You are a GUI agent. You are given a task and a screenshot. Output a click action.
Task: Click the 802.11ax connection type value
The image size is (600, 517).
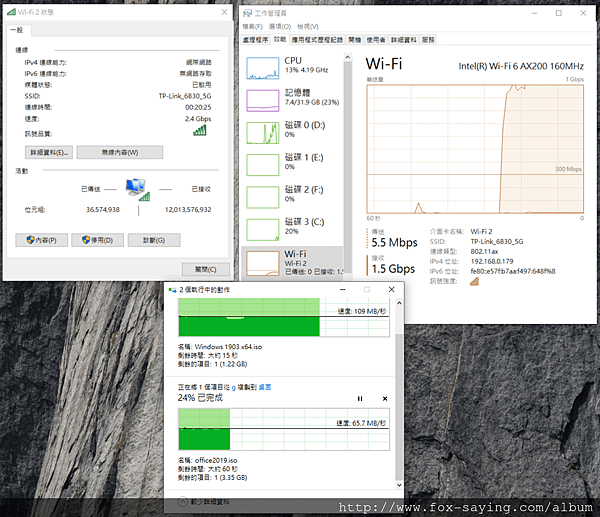484,251
